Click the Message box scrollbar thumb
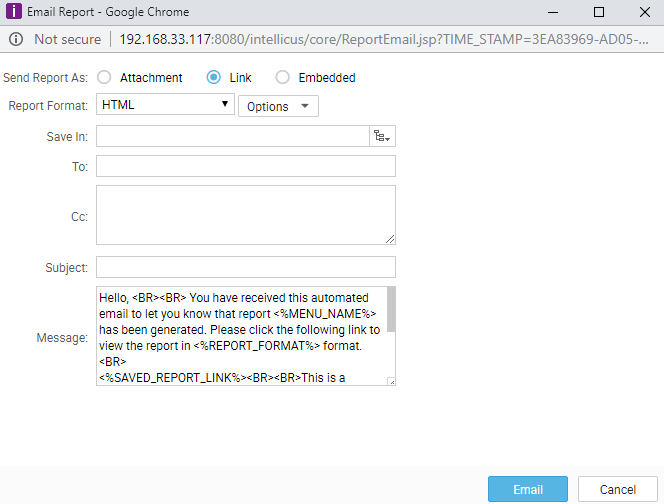This screenshot has width=664, height=504. (391, 309)
